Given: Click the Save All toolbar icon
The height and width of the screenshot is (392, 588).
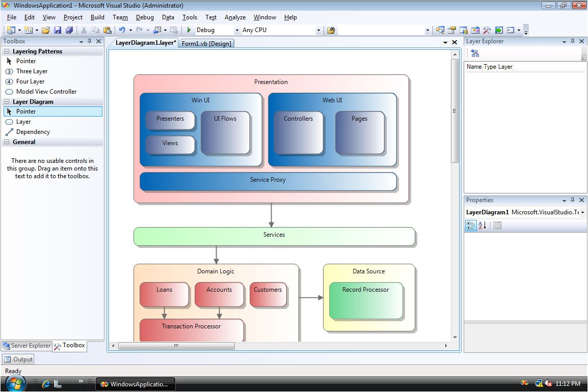Looking at the screenshot, I should (x=69, y=30).
